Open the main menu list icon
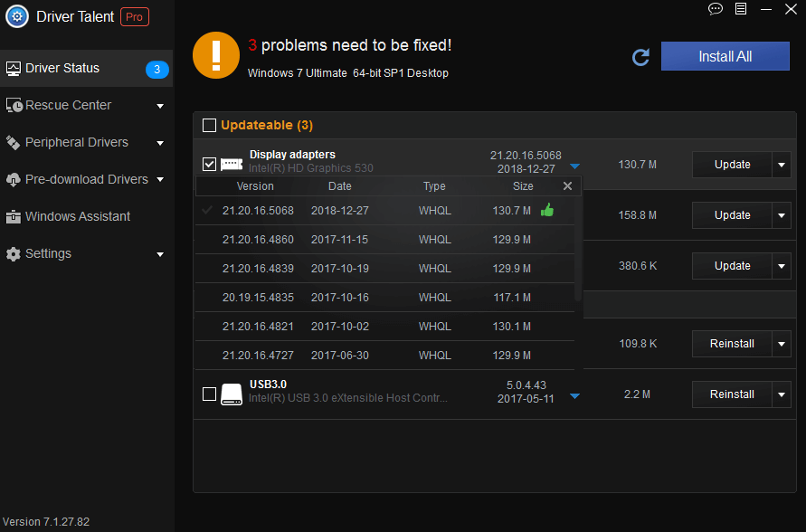806x532 pixels. 741,9
